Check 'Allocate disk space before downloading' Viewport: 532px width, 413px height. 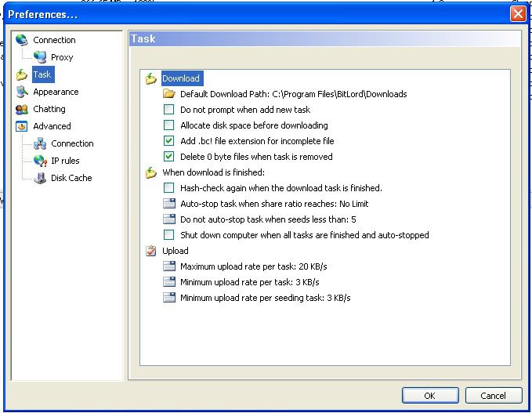pyautogui.click(x=168, y=125)
